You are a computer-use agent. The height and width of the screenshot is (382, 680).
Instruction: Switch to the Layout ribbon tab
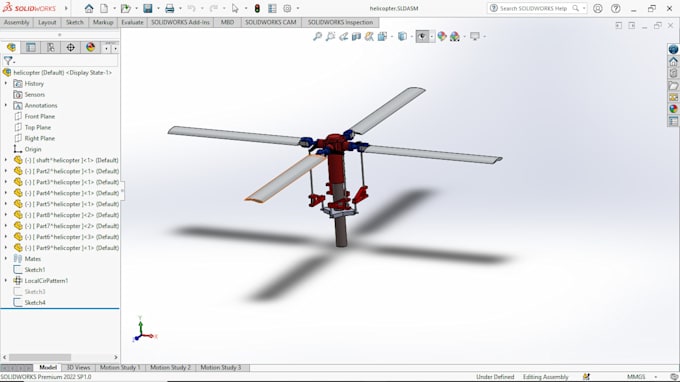47,22
